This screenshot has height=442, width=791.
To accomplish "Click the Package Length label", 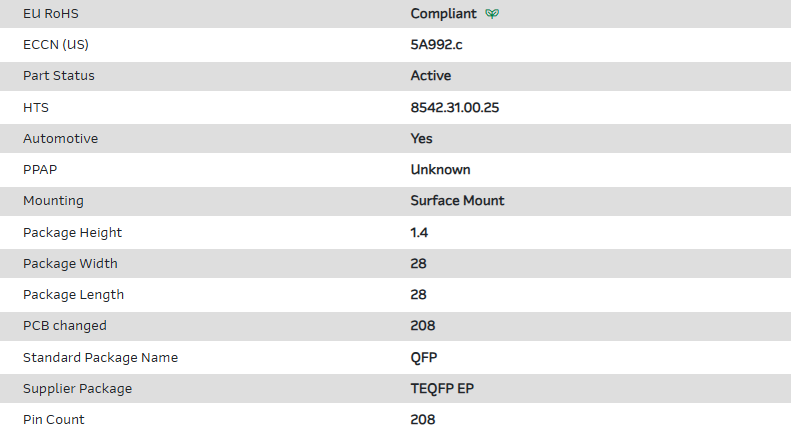I will tap(73, 295).
